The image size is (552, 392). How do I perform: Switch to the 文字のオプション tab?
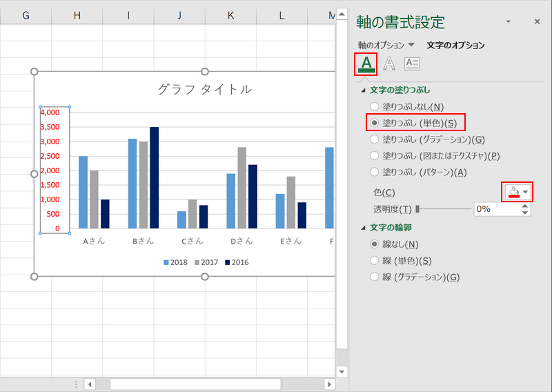pos(455,45)
